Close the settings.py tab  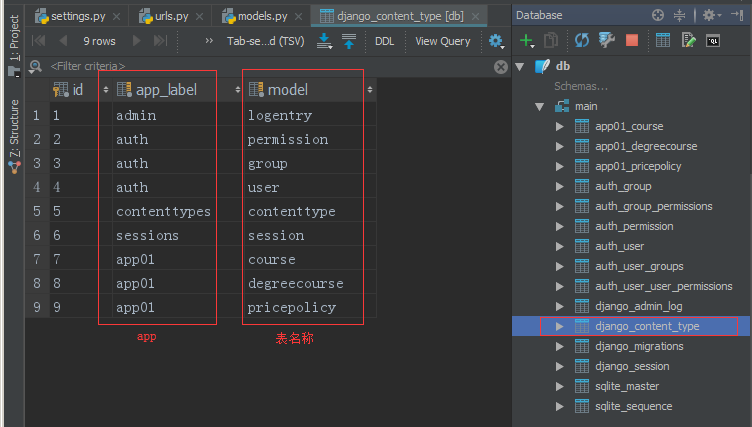(x=117, y=17)
